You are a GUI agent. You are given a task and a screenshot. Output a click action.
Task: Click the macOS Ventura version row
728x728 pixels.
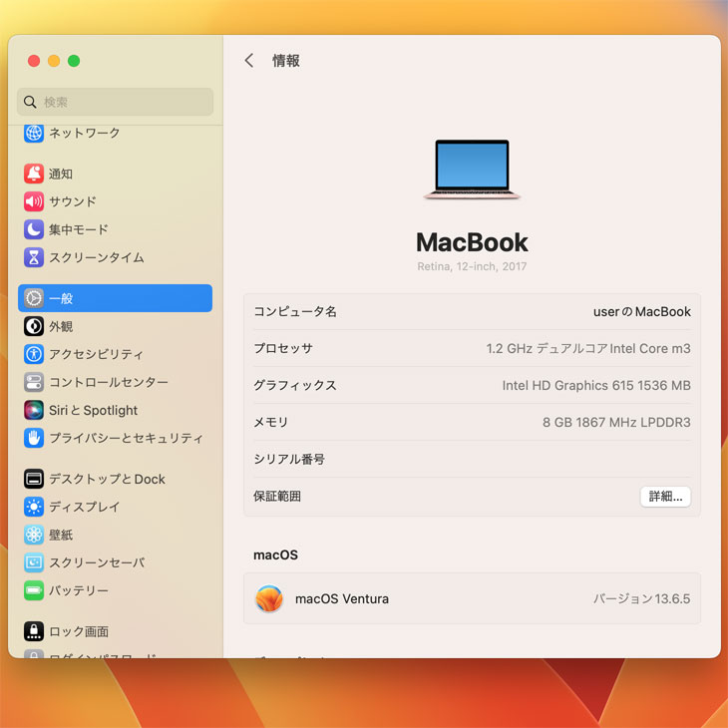(472, 598)
